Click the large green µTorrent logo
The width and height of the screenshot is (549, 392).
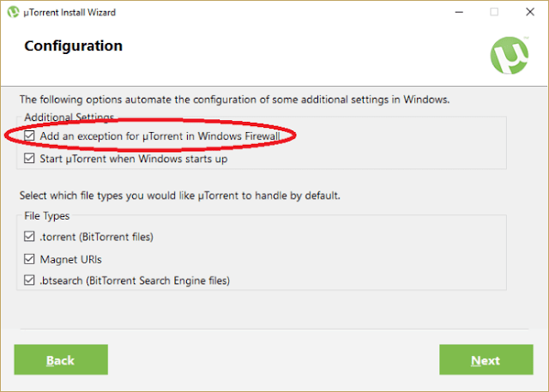[510, 55]
